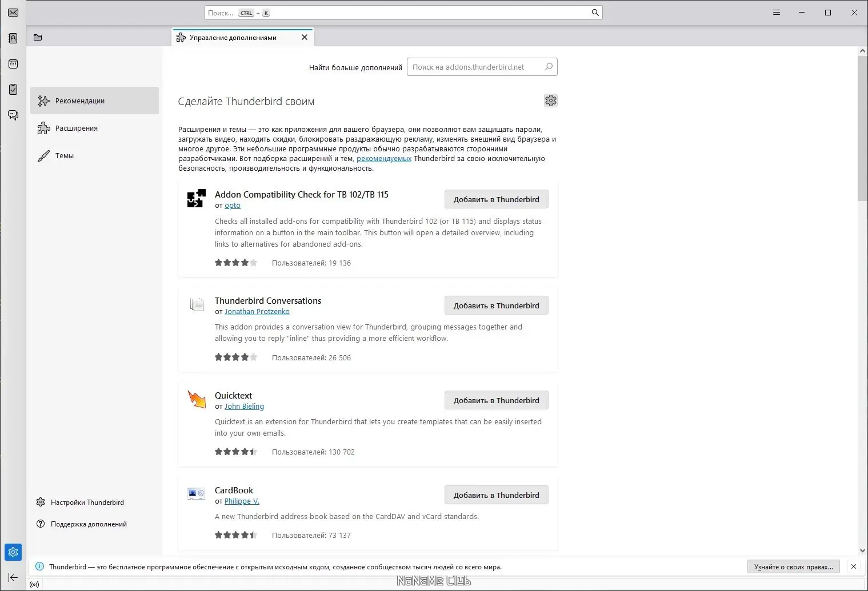Viewport: 868px width, 591px height.
Task: Focus the global Поиск search field
Action: (x=403, y=13)
